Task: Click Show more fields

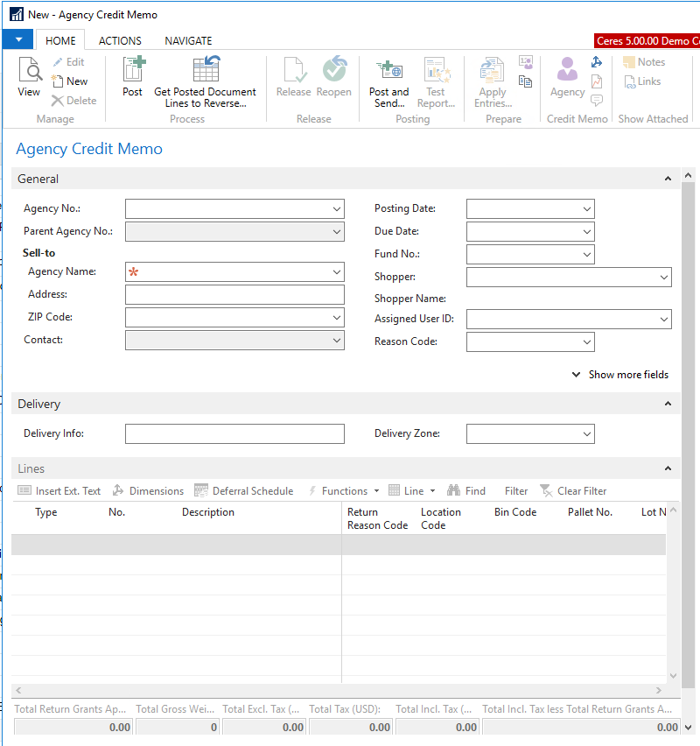Action: click(x=620, y=375)
